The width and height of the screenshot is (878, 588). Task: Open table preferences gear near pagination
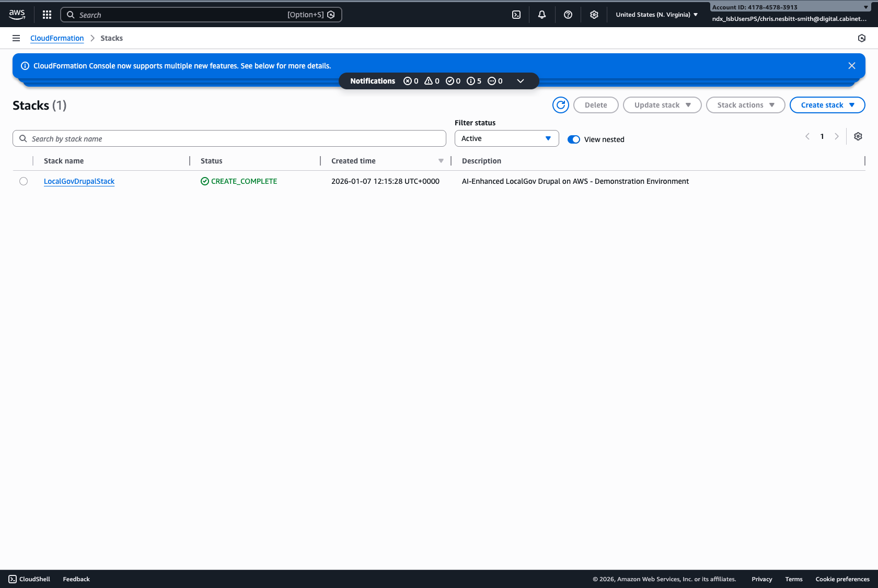858,136
